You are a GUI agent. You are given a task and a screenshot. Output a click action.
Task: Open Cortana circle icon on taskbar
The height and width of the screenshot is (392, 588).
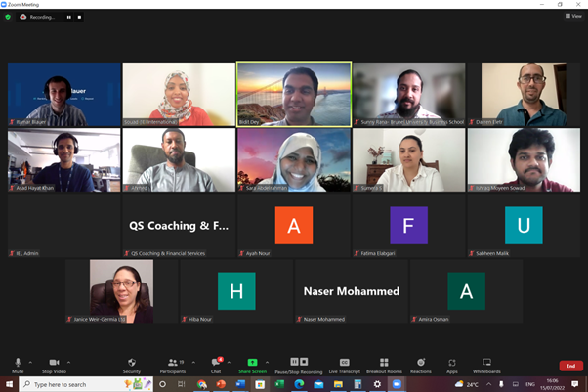[x=162, y=384]
